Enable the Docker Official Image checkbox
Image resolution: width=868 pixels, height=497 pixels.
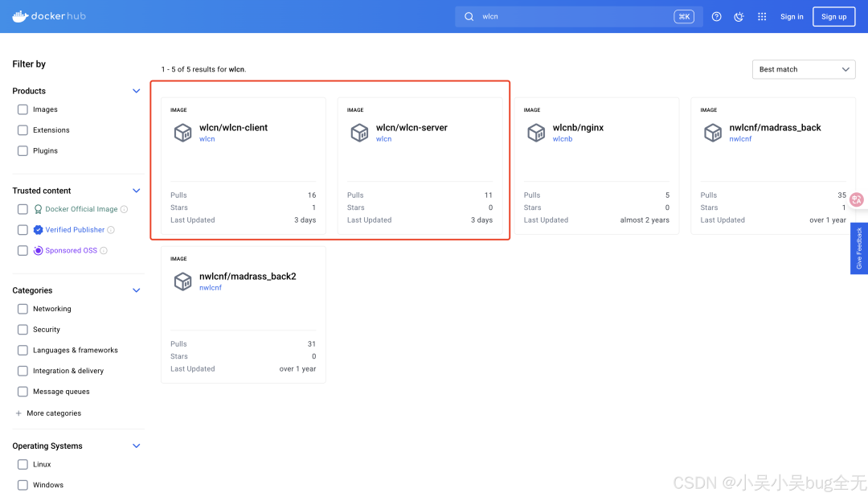tap(23, 209)
